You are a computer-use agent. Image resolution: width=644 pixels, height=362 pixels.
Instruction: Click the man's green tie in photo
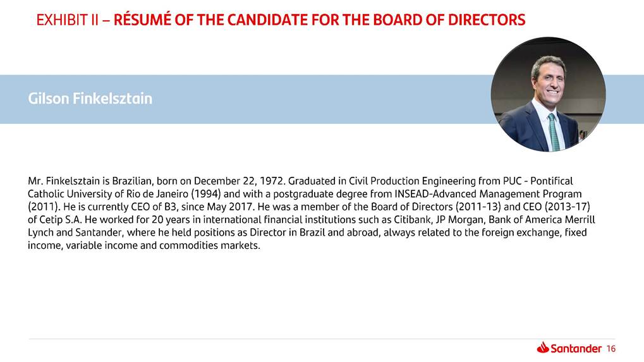point(554,131)
